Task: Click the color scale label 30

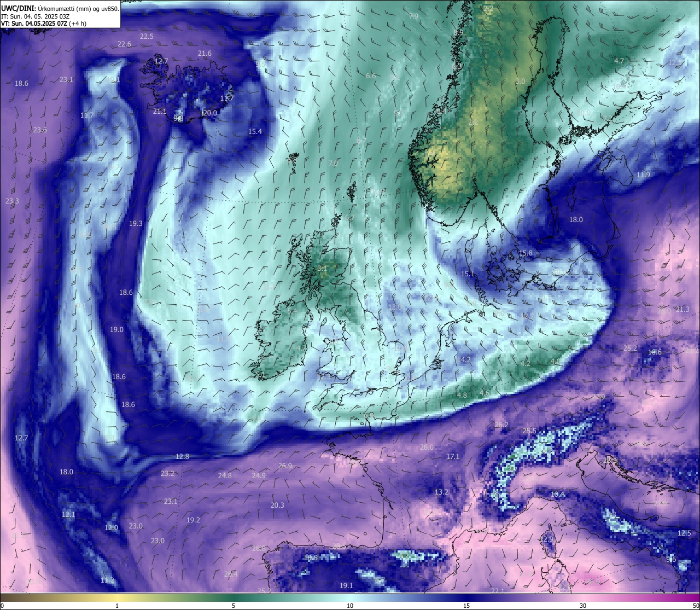Action: [x=583, y=605]
